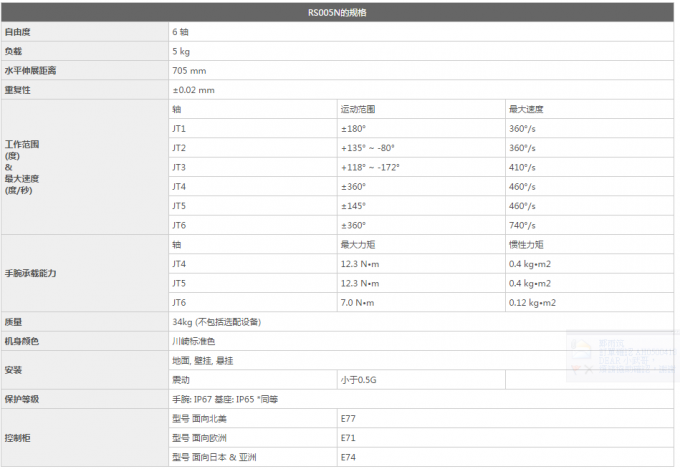Select the 7.0 N•m torque cell
This screenshot has height=469, width=680.
pyautogui.click(x=357, y=302)
